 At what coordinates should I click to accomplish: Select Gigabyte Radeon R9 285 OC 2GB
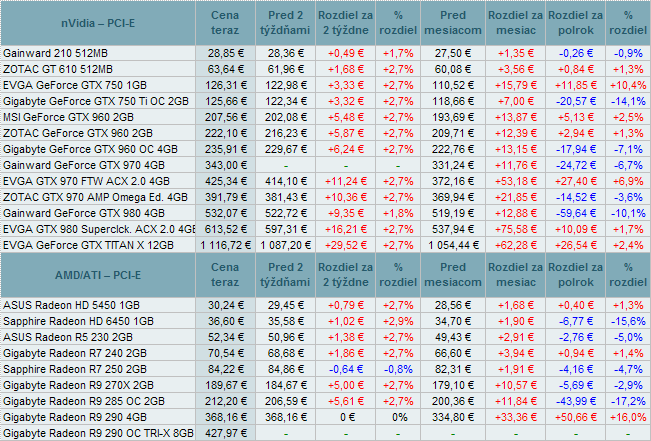click(84, 401)
